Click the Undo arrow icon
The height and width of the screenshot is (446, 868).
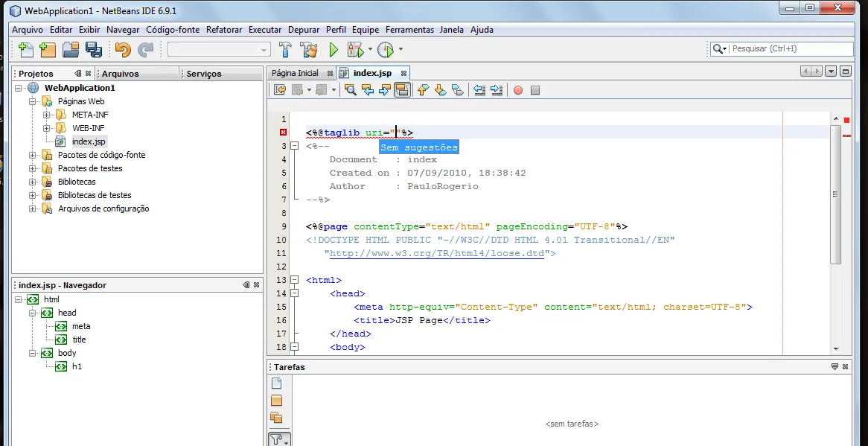pyautogui.click(x=123, y=50)
